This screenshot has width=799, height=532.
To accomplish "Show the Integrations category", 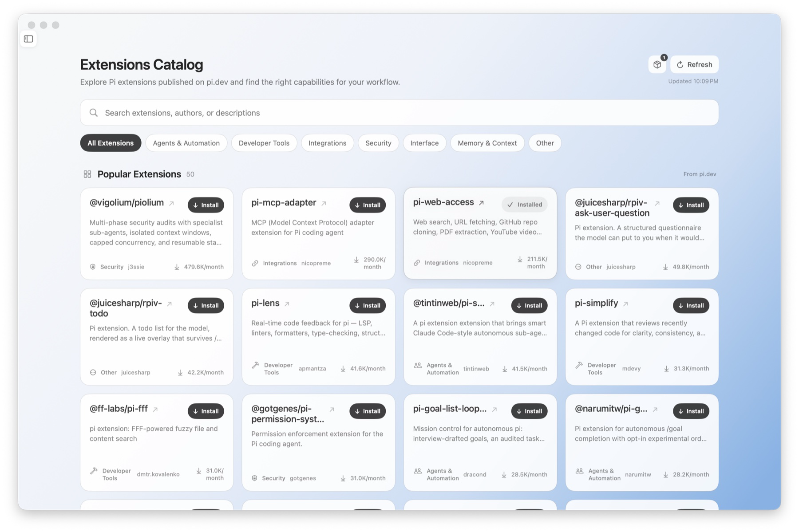I will (x=327, y=143).
